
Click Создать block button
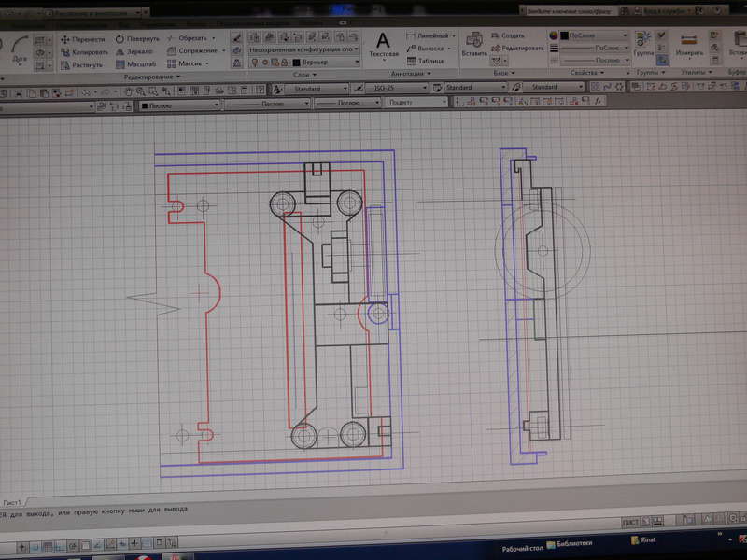pos(507,35)
